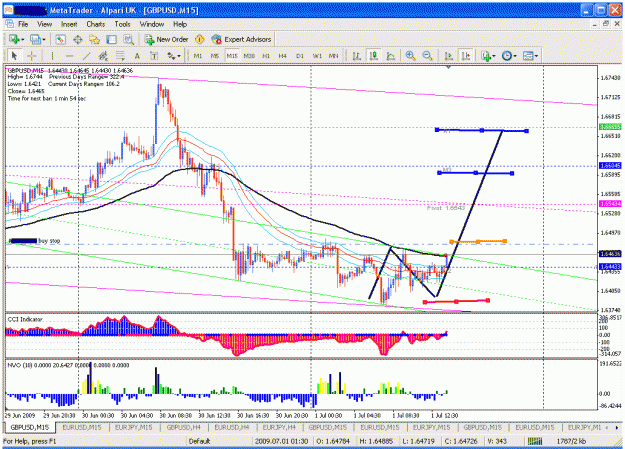Select the Text Label tool
The image size is (625, 449).
154,56
